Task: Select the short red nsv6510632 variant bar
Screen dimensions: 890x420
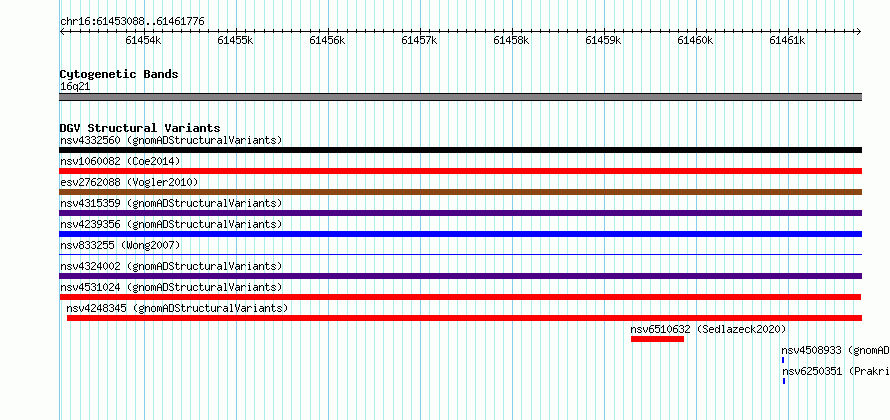Action: click(657, 339)
